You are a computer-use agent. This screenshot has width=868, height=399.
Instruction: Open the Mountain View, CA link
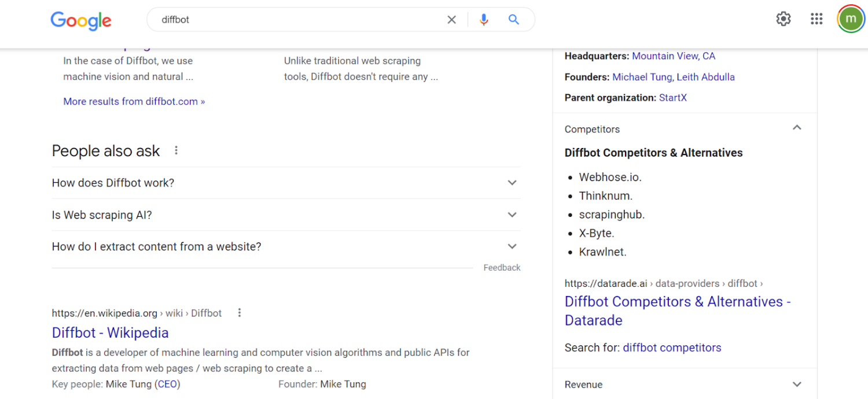click(x=674, y=56)
